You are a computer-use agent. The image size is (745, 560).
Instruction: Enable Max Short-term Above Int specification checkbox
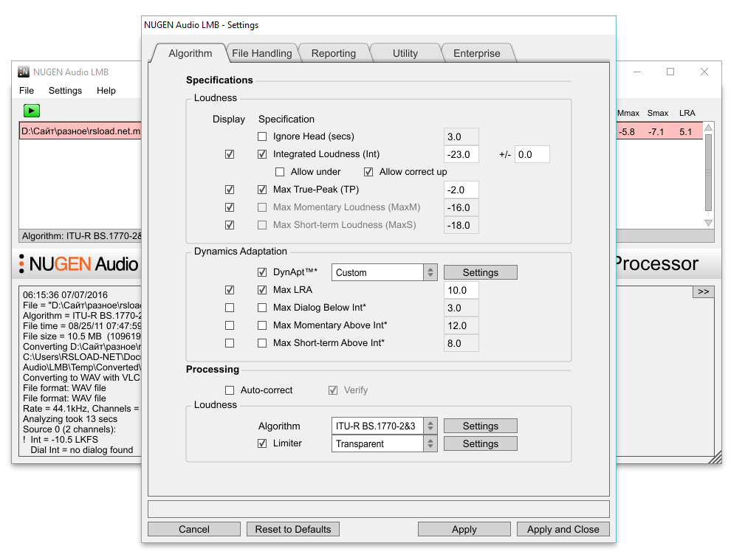262,343
